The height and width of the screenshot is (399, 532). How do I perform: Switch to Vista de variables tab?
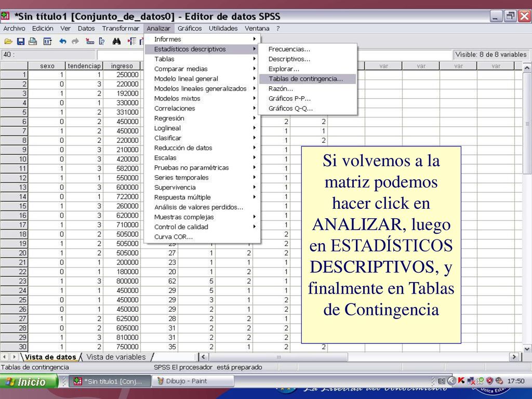[116, 357]
